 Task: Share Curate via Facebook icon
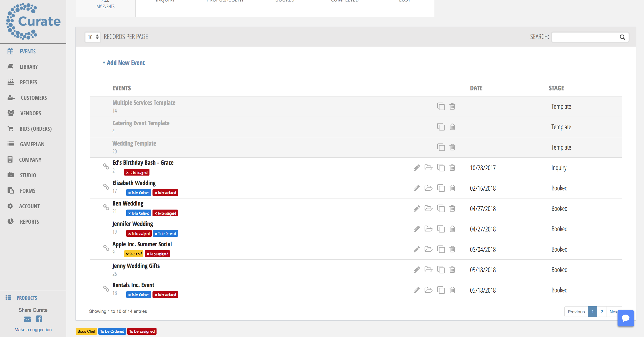pyautogui.click(x=39, y=319)
